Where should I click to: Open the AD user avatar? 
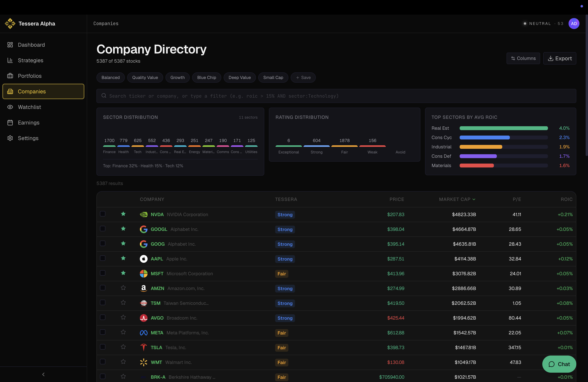click(574, 24)
